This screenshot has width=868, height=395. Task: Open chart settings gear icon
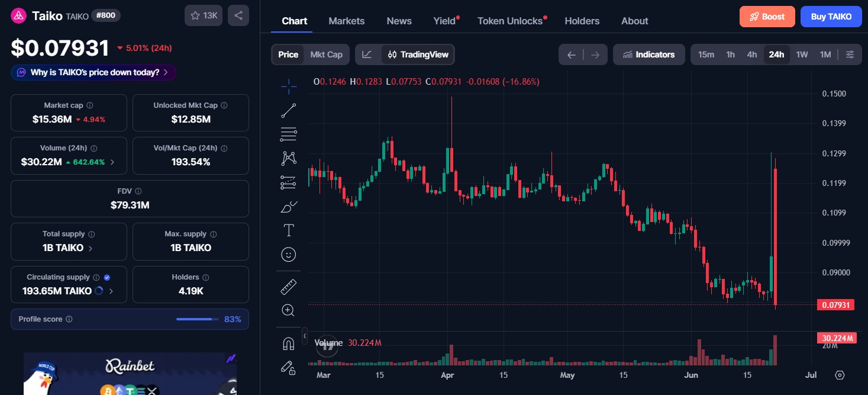[x=840, y=375]
